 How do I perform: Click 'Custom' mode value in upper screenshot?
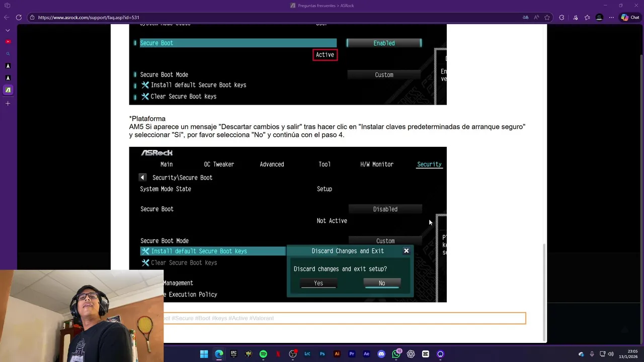(x=384, y=75)
